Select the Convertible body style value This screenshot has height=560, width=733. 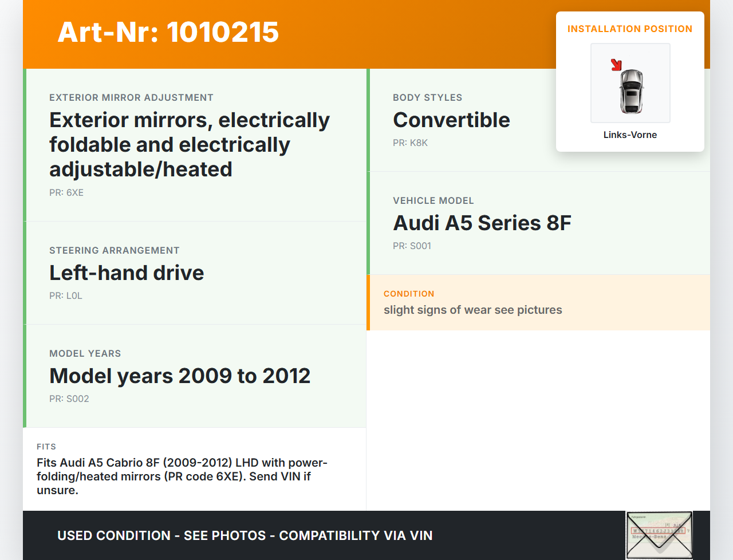click(x=451, y=120)
